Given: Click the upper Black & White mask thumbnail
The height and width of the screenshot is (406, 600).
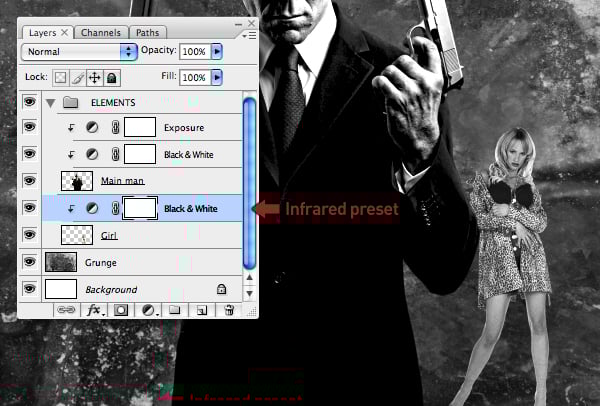Looking at the screenshot, I should click(140, 154).
